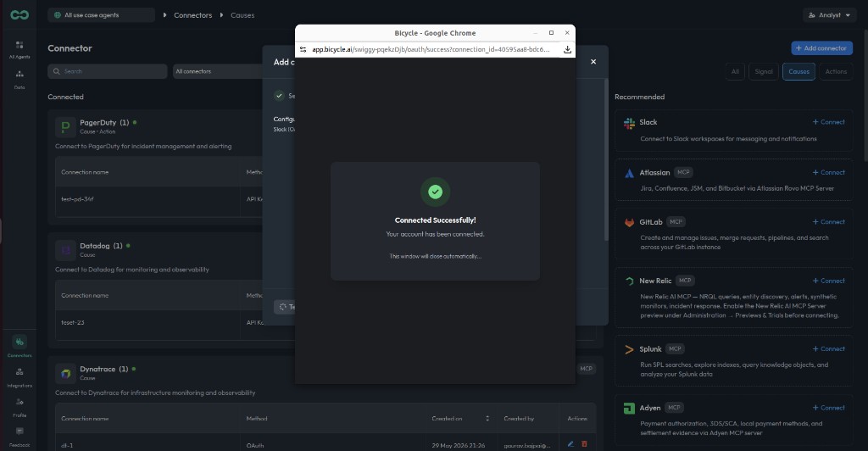
Task: Click the green success checkmark in popup
Action: coord(435,192)
